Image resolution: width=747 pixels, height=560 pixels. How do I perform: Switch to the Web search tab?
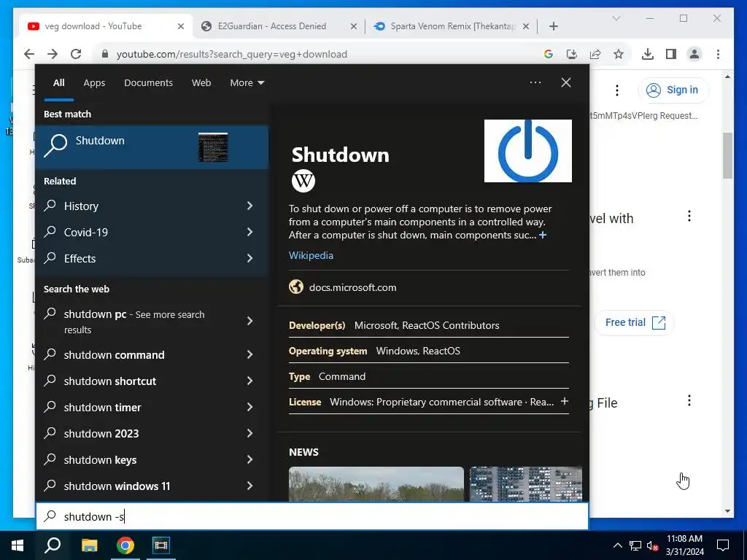(x=201, y=83)
